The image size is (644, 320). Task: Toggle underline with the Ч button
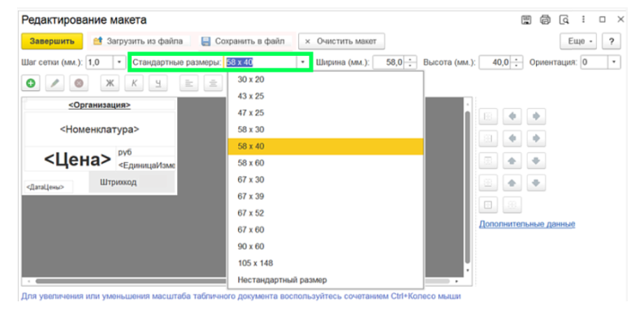[x=158, y=84]
